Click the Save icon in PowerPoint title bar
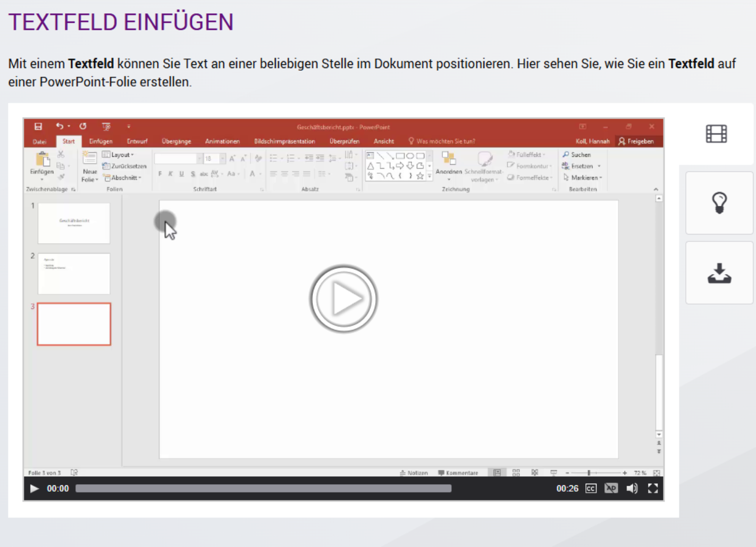This screenshot has height=547, width=756. (38, 127)
